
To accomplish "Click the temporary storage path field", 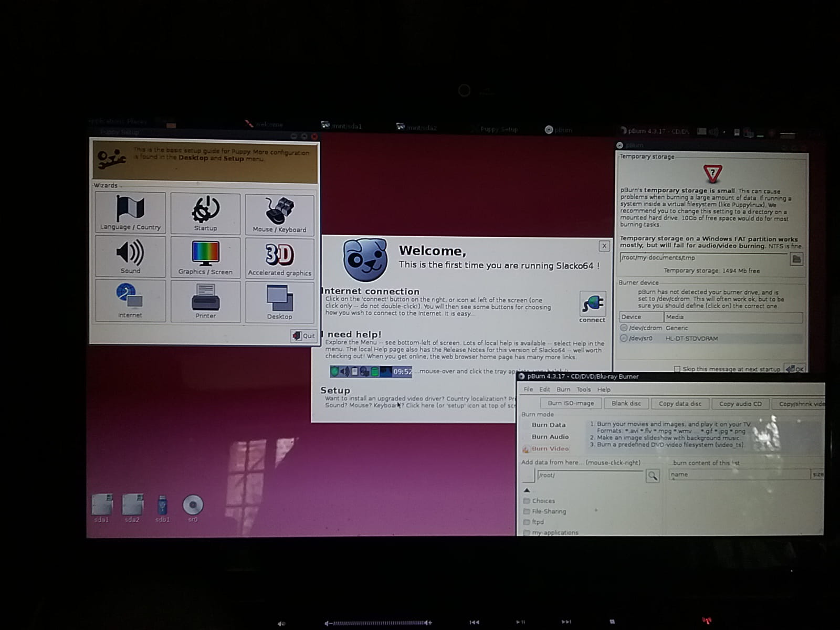I will click(704, 258).
